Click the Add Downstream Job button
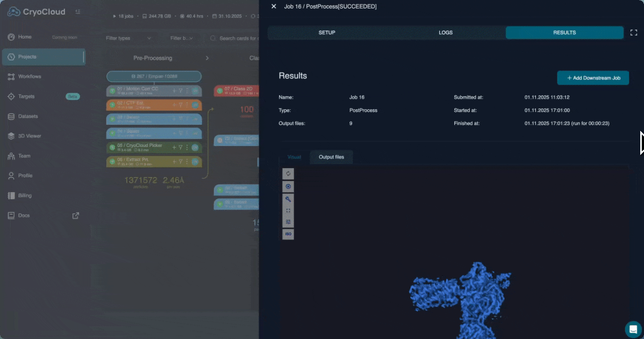This screenshot has width=644, height=339. pyautogui.click(x=593, y=78)
